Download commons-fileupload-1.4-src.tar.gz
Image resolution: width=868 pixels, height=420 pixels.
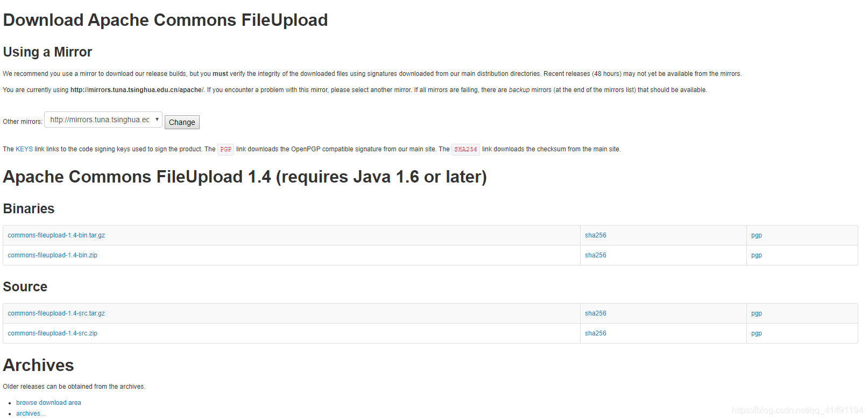[x=57, y=313]
